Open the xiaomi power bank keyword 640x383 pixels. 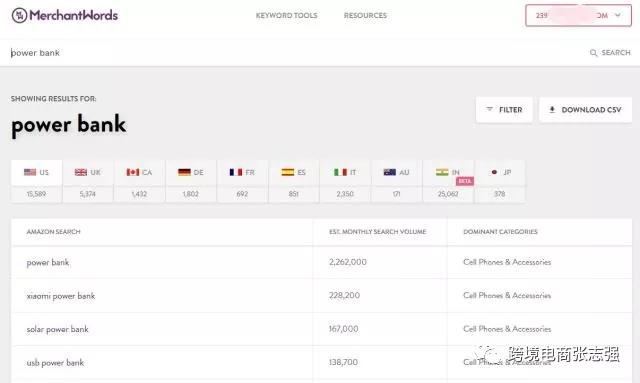point(61,296)
